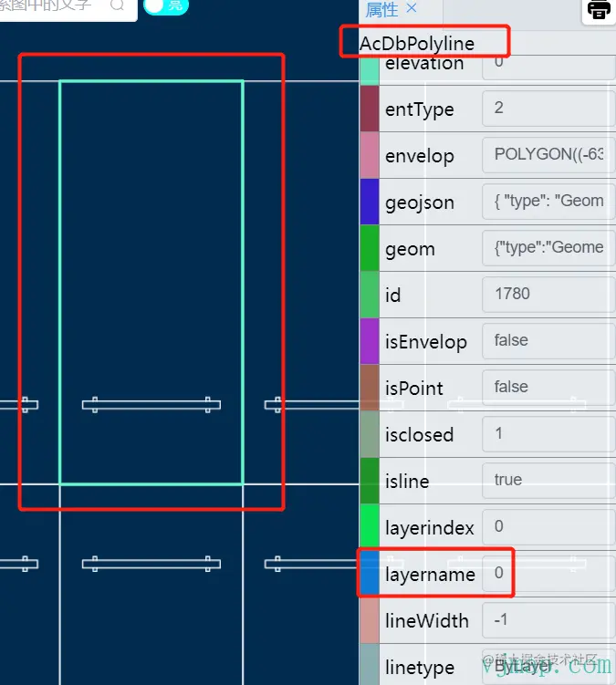616x685 pixels.
Task: Toggle the cyan switch at top
Action: coord(166,6)
